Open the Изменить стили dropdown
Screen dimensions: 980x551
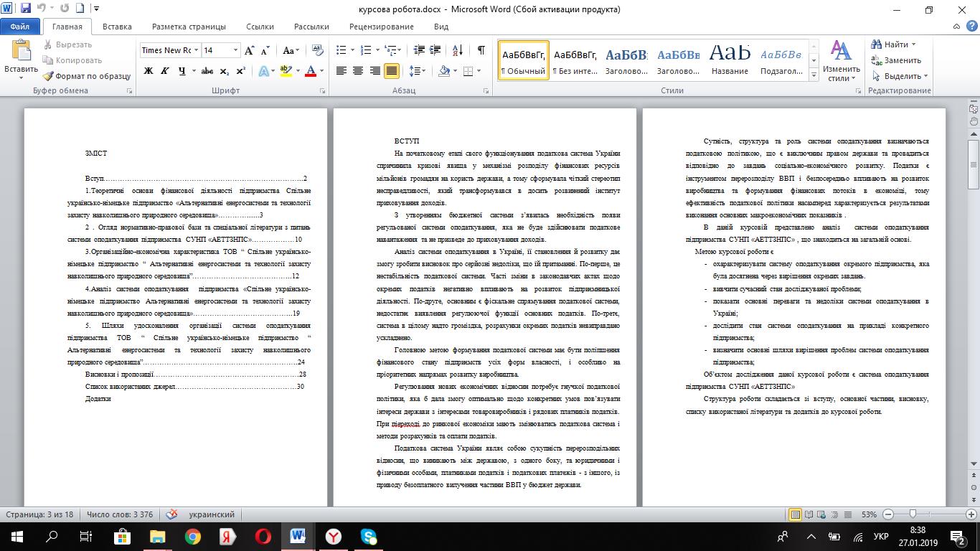(x=841, y=60)
